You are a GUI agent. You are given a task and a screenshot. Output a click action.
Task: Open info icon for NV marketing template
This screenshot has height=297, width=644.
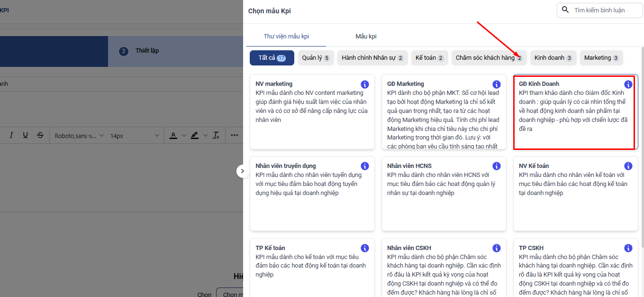(364, 84)
